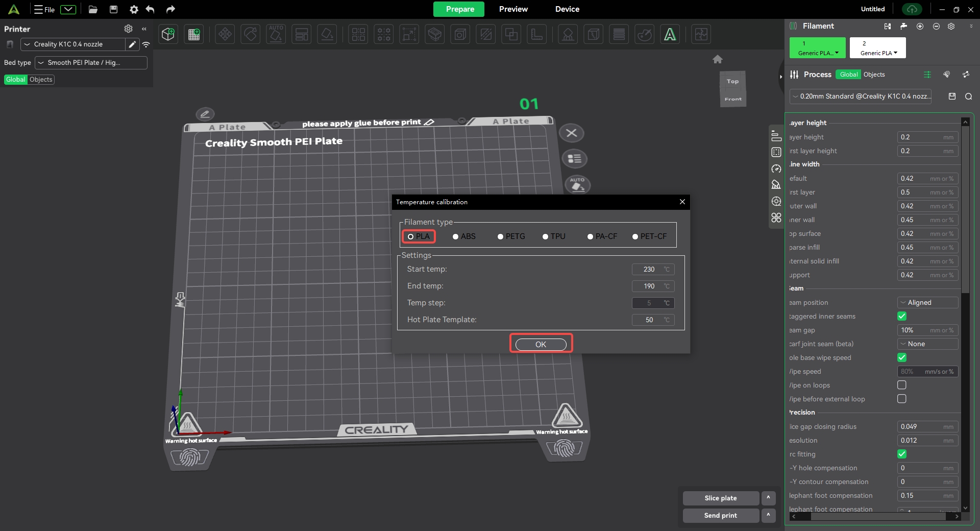Viewport: 980px width, 531px height.
Task: Switch to the Preview tab
Action: [x=513, y=9]
